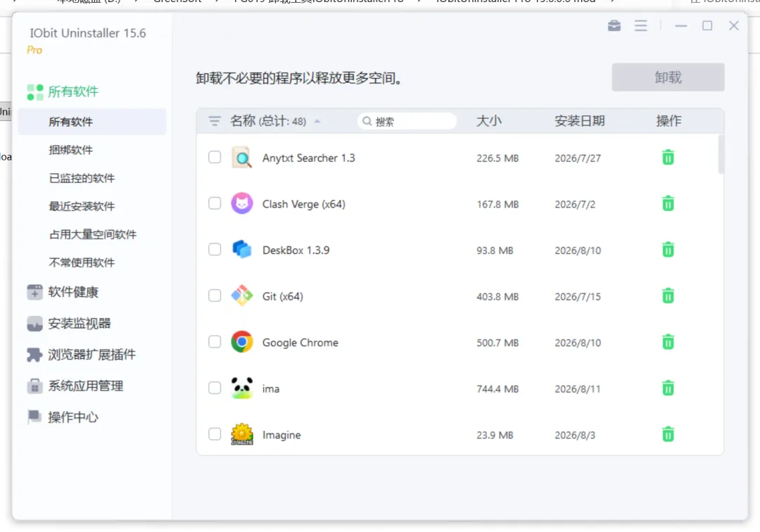Click the 名称 (总计: 48) column header
The image size is (760, 532).
[268, 120]
